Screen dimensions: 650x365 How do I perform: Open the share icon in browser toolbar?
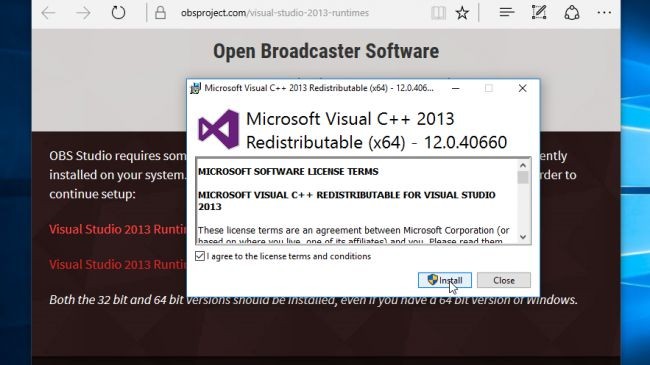[x=572, y=13]
